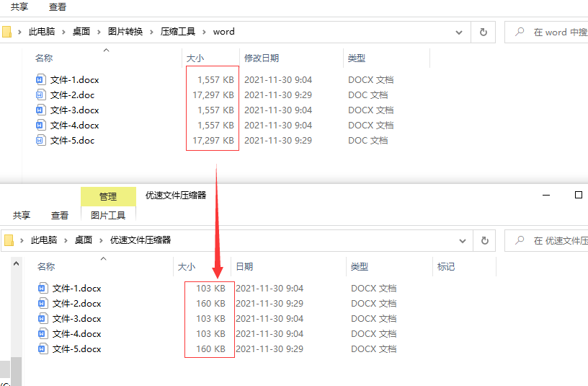Click scroll-up arrow in lower window nav pane

pos(16,263)
